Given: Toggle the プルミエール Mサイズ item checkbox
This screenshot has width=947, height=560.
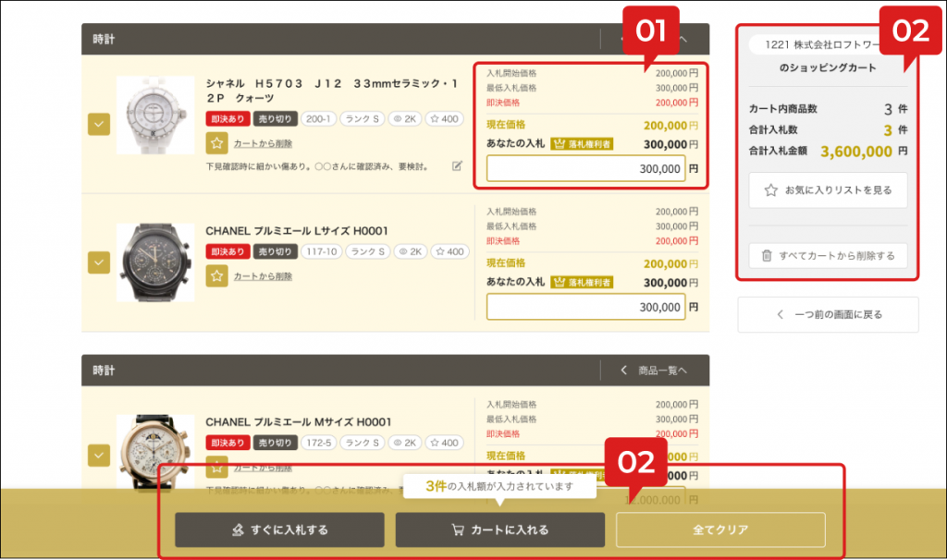Looking at the screenshot, I should 99,455.
